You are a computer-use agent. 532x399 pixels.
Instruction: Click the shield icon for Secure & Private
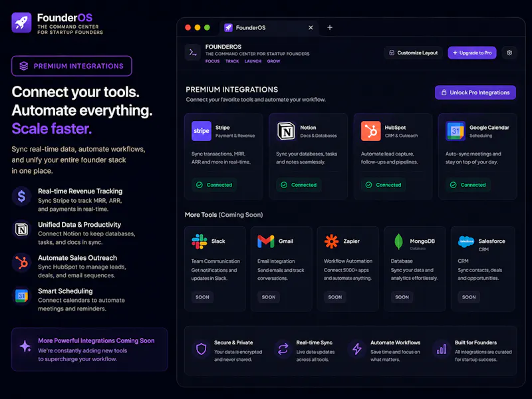click(201, 348)
